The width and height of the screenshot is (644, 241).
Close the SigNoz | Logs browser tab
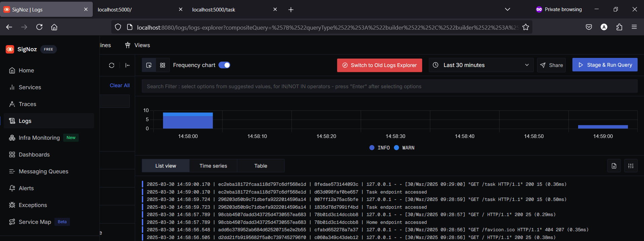pyautogui.click(x=86, y=9)
